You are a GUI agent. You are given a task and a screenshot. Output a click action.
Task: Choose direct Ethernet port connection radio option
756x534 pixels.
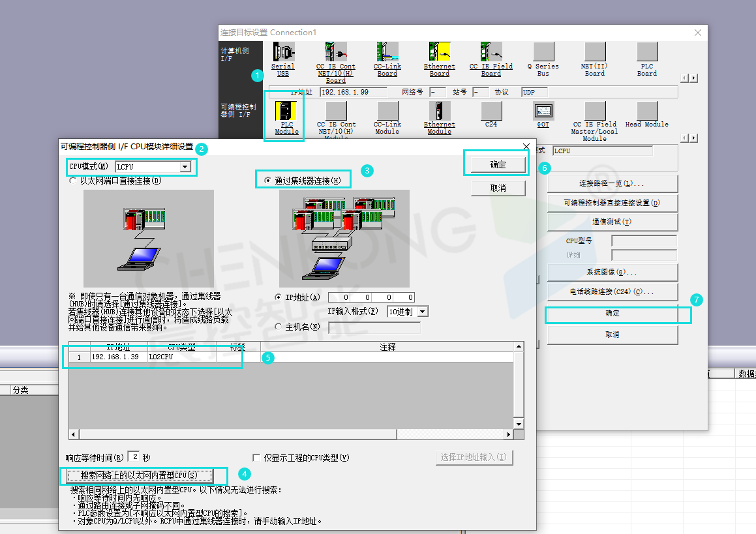pyautogui.click(x=73, y=181)
